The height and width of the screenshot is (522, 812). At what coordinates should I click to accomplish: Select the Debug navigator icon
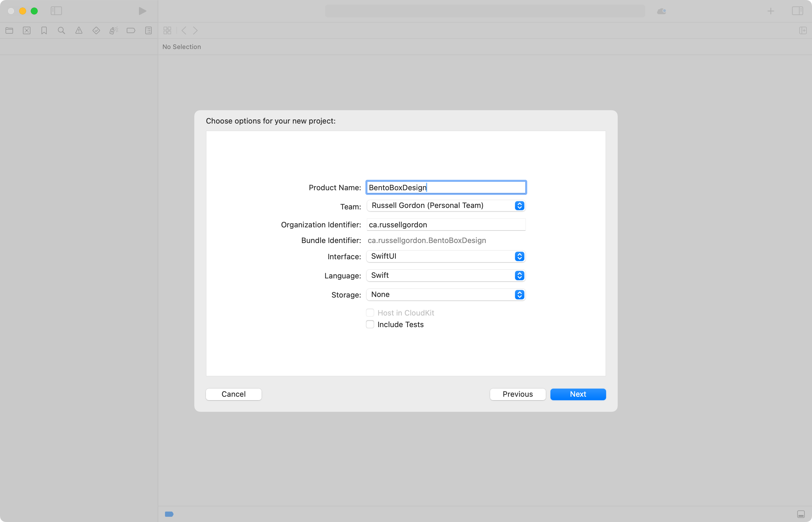pos(113,30)
